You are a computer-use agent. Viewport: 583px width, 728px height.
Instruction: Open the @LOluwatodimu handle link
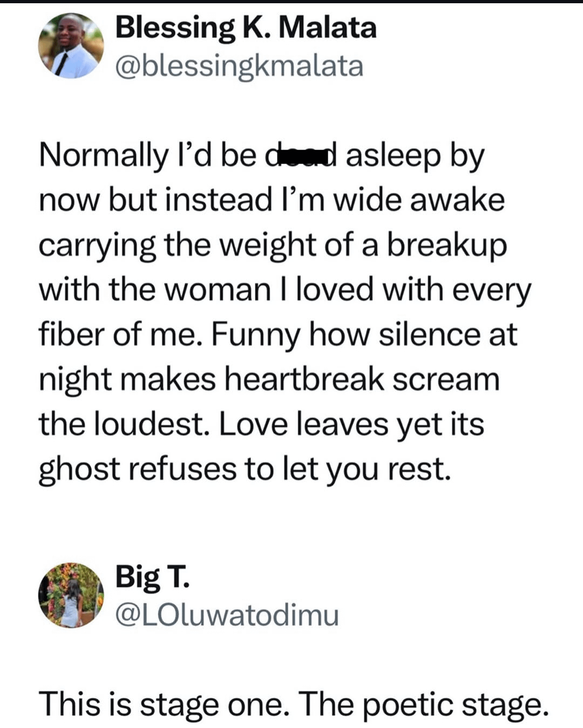[227, 615]
